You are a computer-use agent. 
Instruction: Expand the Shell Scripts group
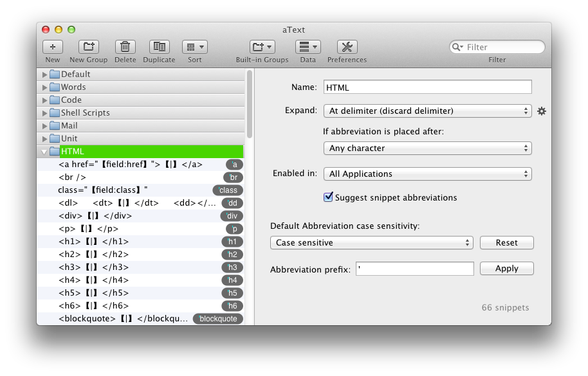(x=44, y=113)
